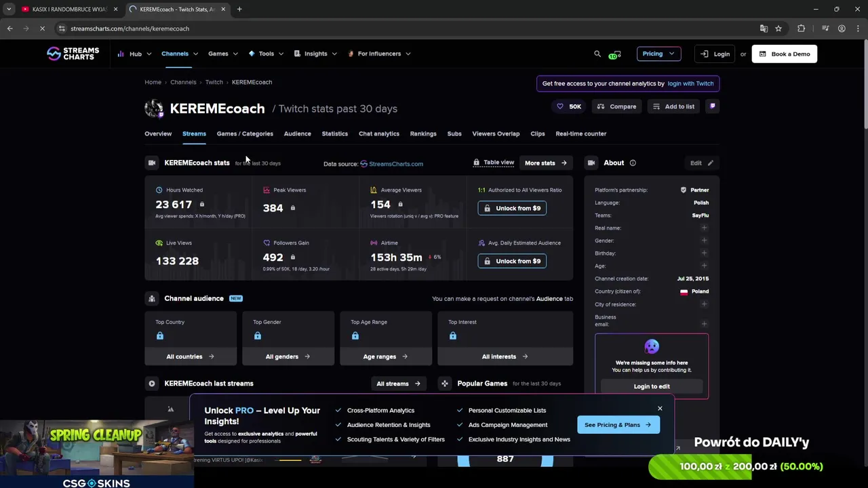The height and width of the screenshot is (488, 868).
Task: Click browser reload/stop button
Action: pyautogui.click(x=42, y=28)
